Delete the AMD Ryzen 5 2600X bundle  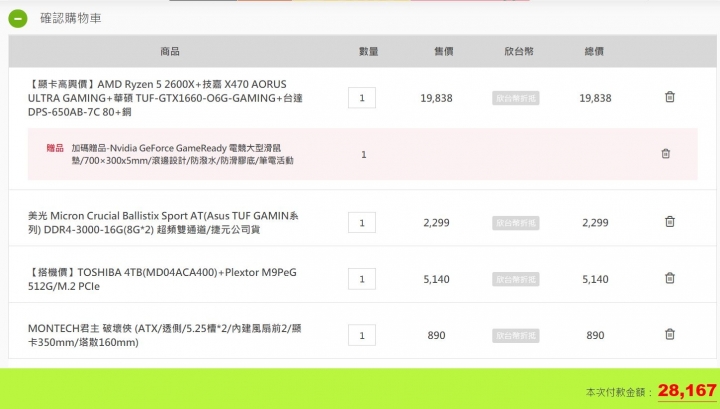tap(670, 97)
